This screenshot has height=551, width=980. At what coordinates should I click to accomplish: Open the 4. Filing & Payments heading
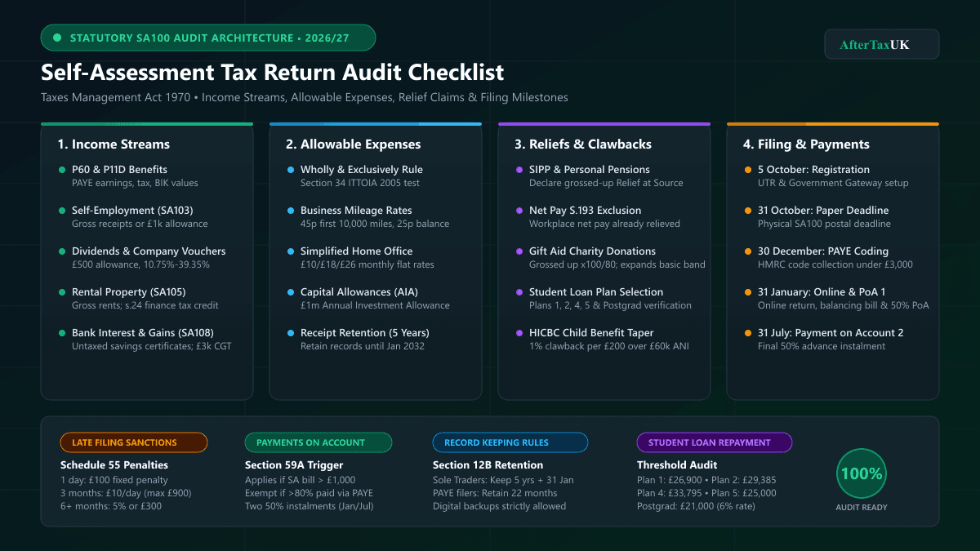[x=806, y=144]
